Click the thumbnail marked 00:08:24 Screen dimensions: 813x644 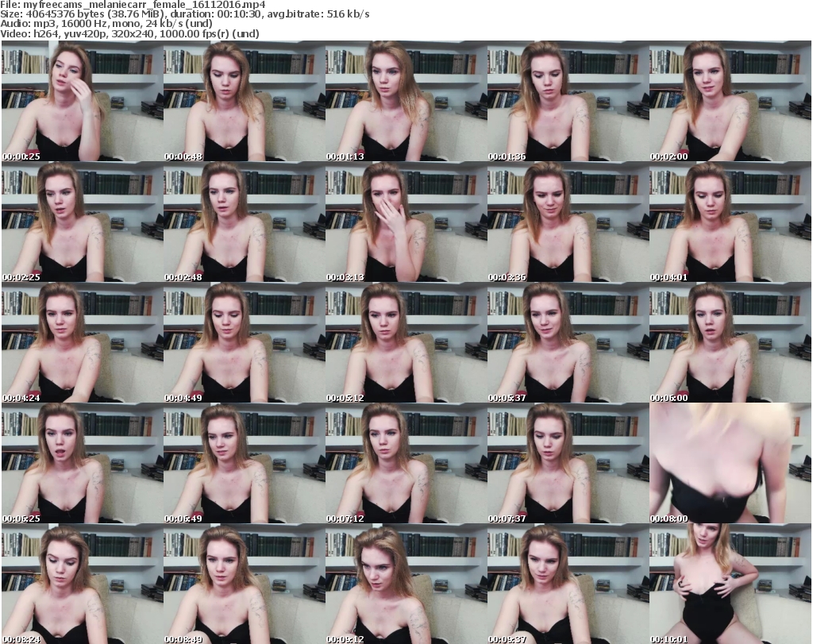[82, 584]
